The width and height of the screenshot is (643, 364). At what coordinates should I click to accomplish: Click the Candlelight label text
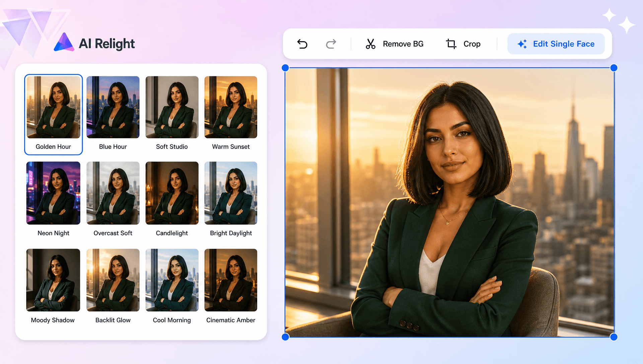pyautogui.click(x=172, y=233)
